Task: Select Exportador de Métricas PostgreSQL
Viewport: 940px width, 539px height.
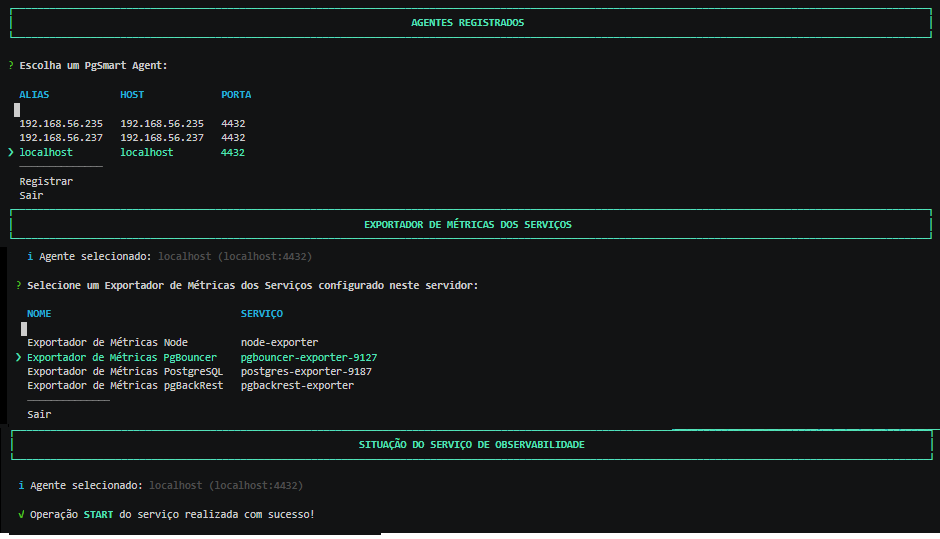Action: (125, 372)
